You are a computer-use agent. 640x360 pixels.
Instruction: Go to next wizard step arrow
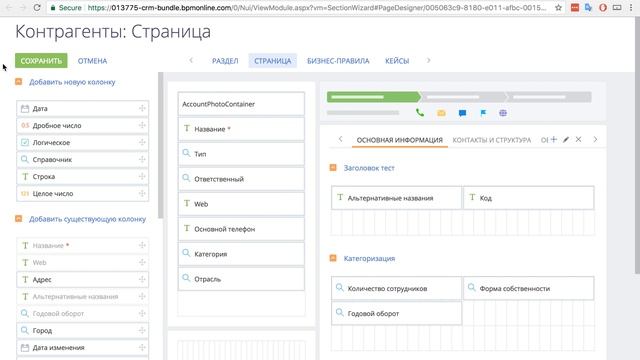[429, 60]
